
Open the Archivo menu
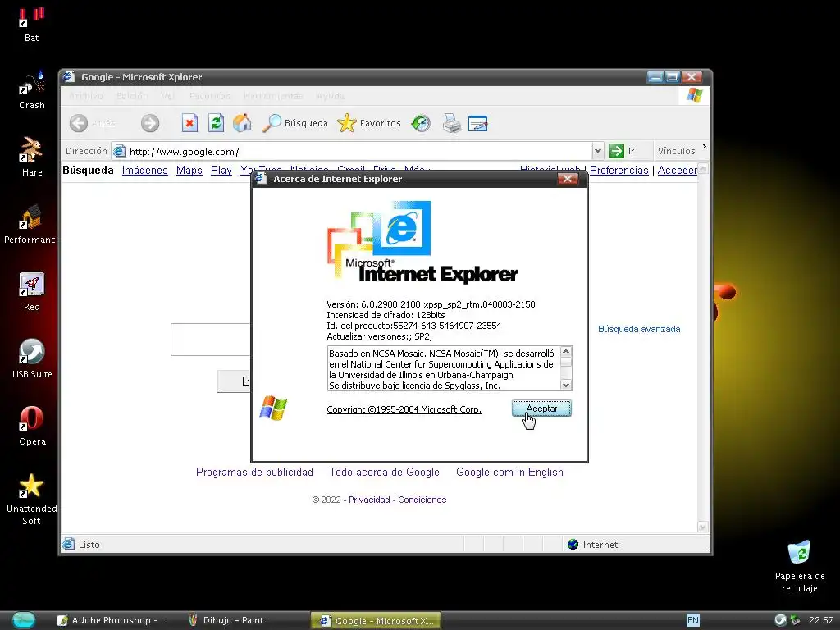[x=85, y=96]
